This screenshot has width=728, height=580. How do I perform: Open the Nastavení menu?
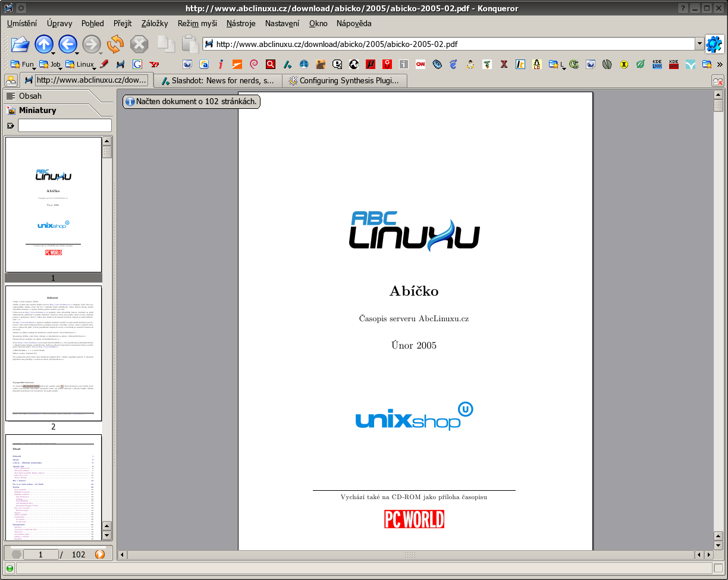pyautogui.click(x=283, y=23)
